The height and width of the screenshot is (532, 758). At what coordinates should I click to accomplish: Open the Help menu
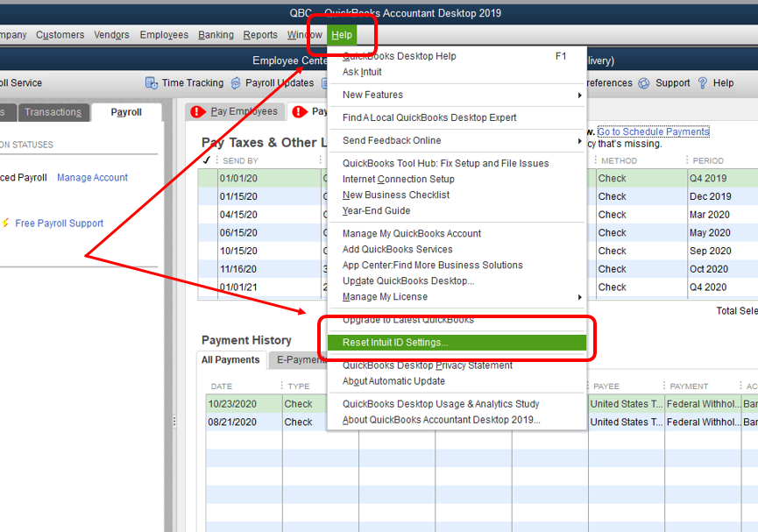(342, 35)
